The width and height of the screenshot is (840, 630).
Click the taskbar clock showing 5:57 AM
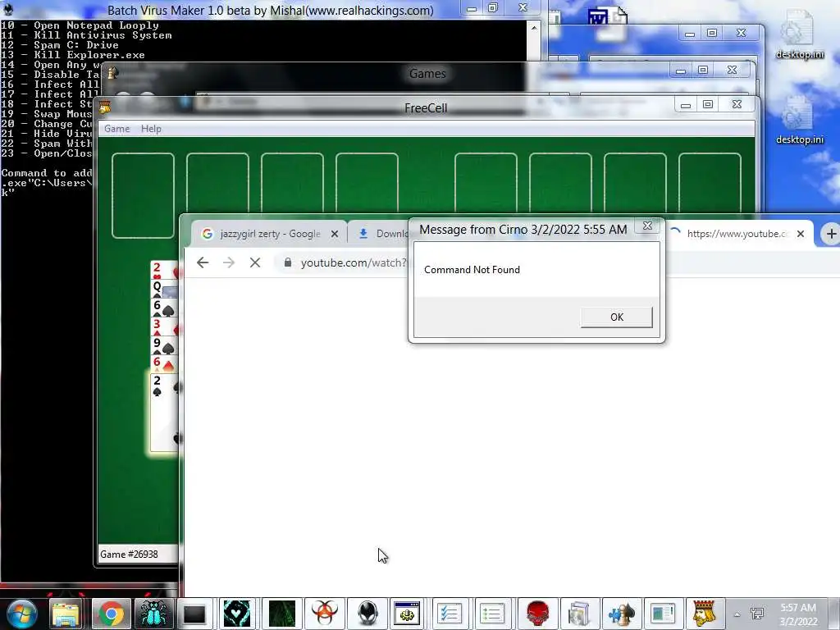point(798,614)
